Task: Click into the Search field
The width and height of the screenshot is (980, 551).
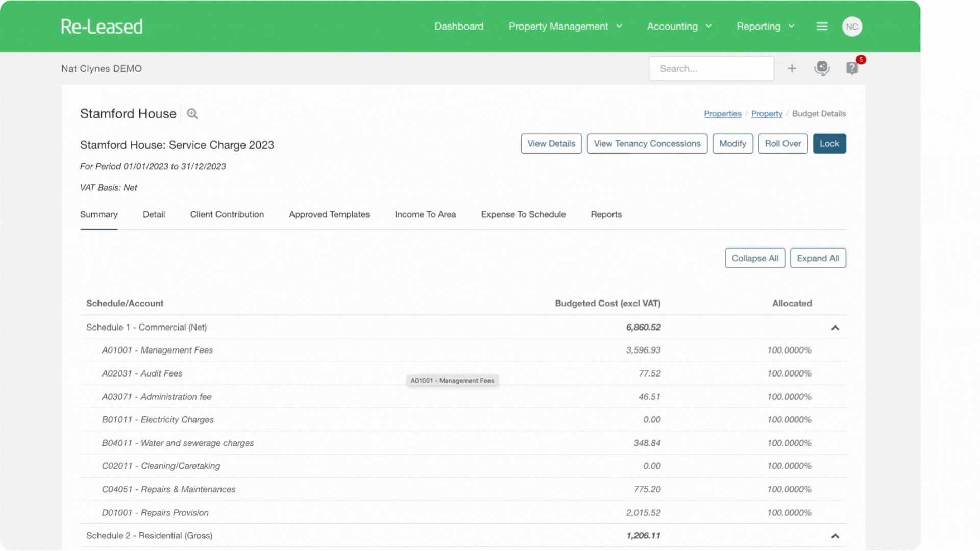Action: pos(711,69)
